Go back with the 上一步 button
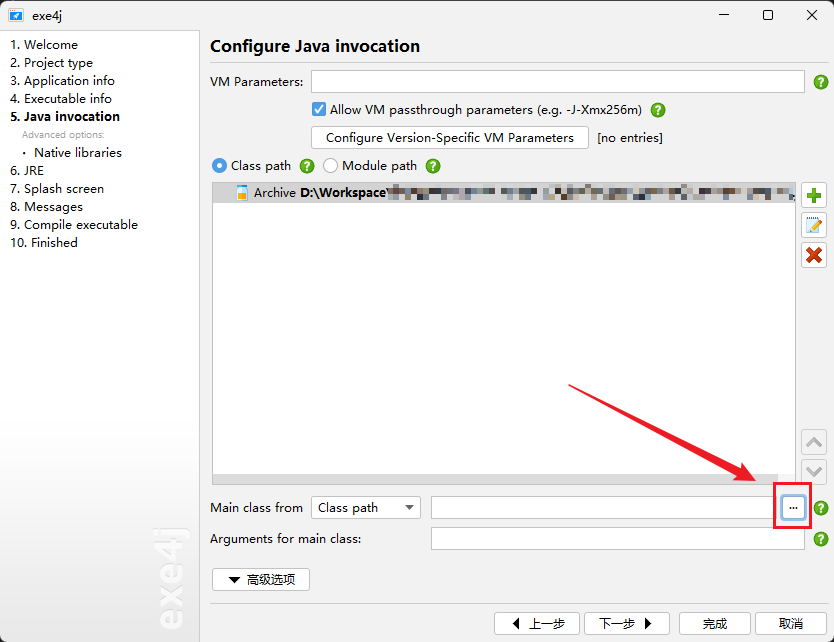The height and width of the screenshot is (642, 834). 537,623
